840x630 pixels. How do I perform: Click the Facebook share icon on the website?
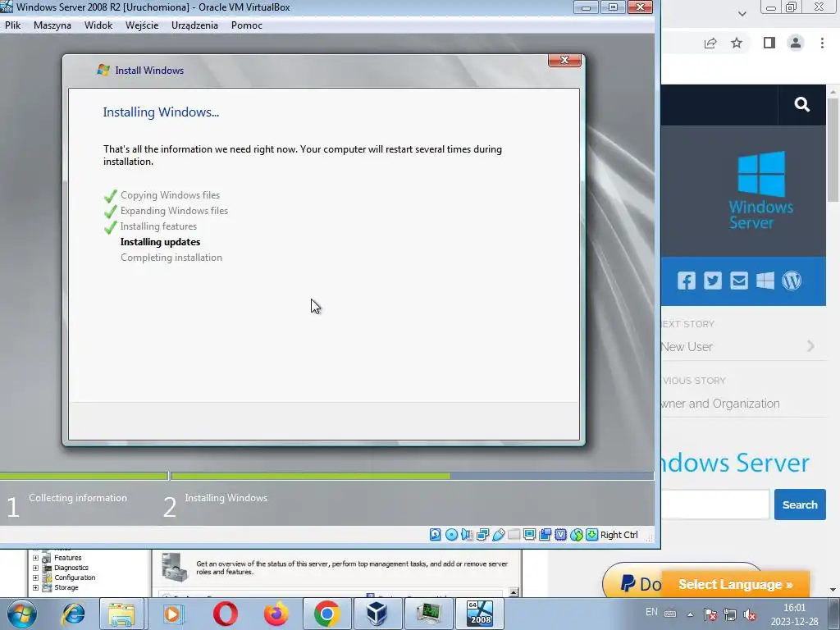(687, 281)
